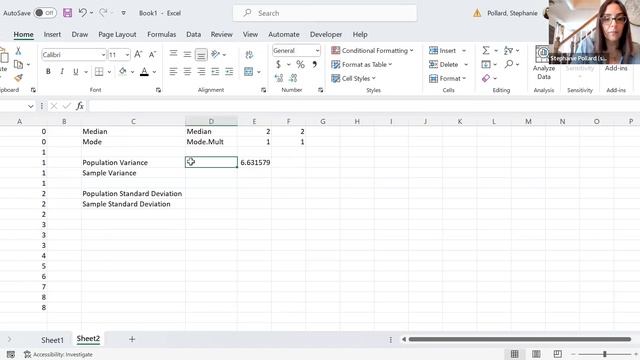Open the font size dropdown
The image size is (640, 360).
click(x=127, y=55)
